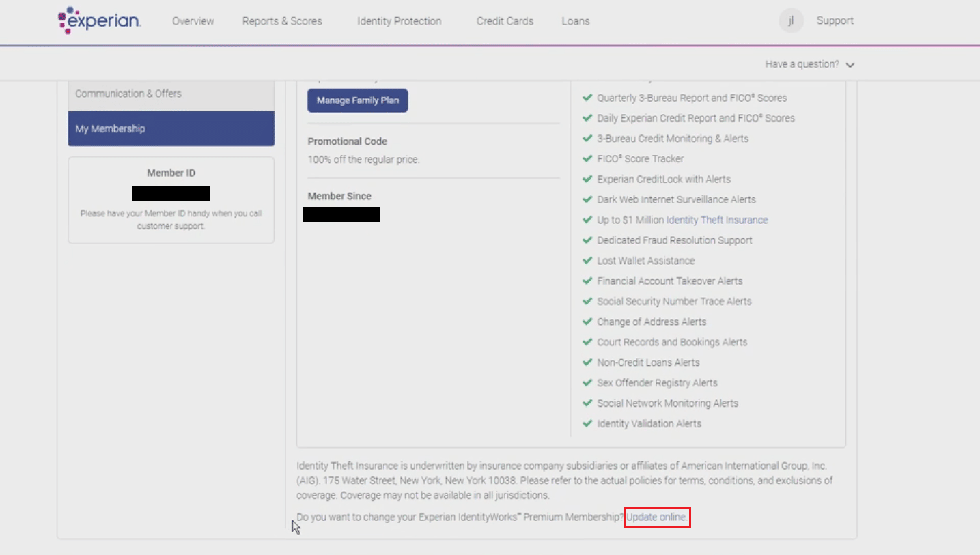Screen dimensions: 980x555
Task: Click checkmark beside Identity Validation Alerts
Action: 587,424
